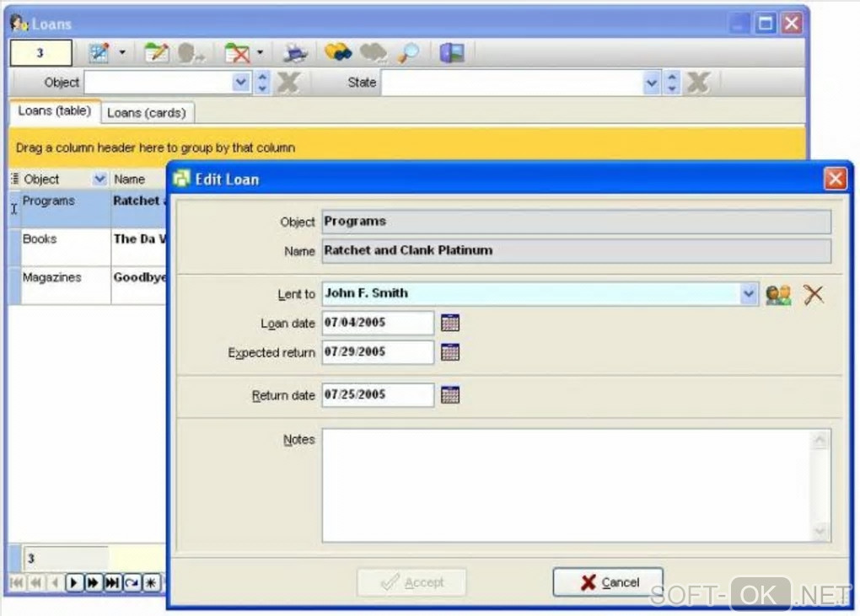Click the footer count cell showing 3
This screenshot has width=860, height=616.
pyautogui.click(x=65, y=559)
